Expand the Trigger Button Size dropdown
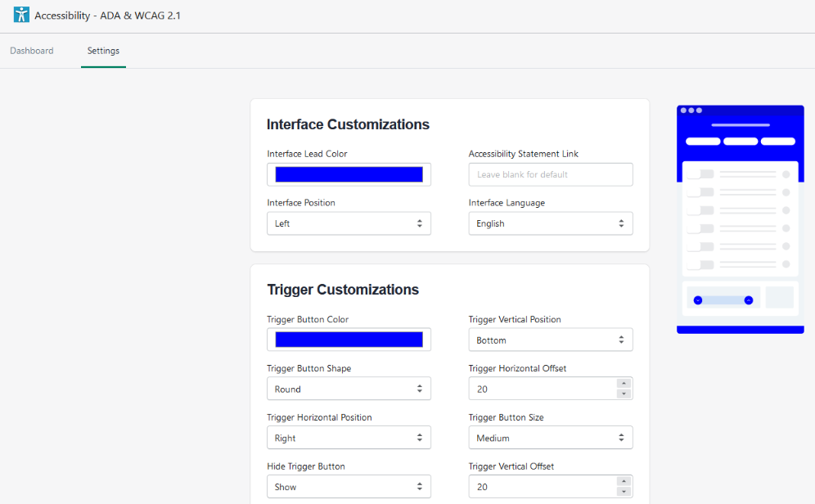This screenshot has width=815, height=504. pos(550,438)
